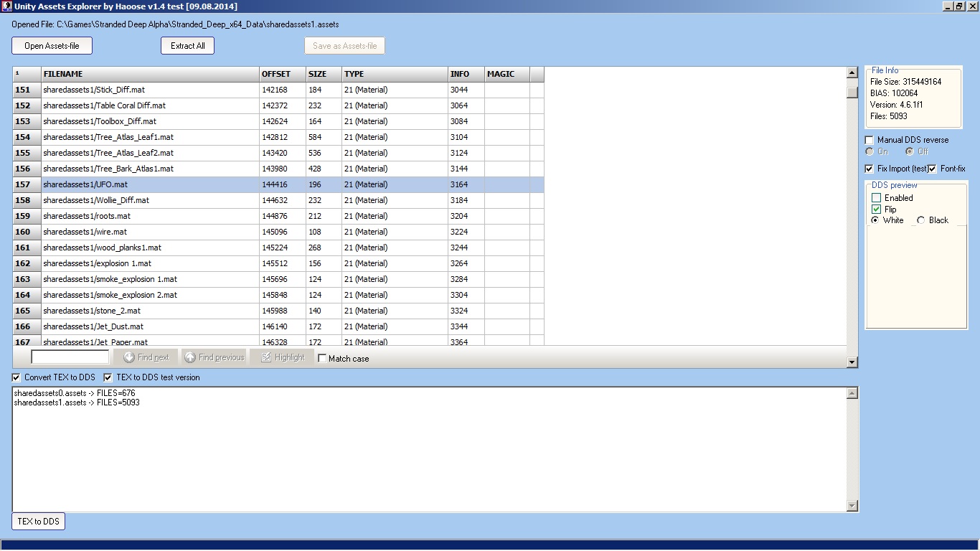This screenshot has height=551, width=980.
Task: Uncheck the Font-fix checkbox
Action: 933,169
